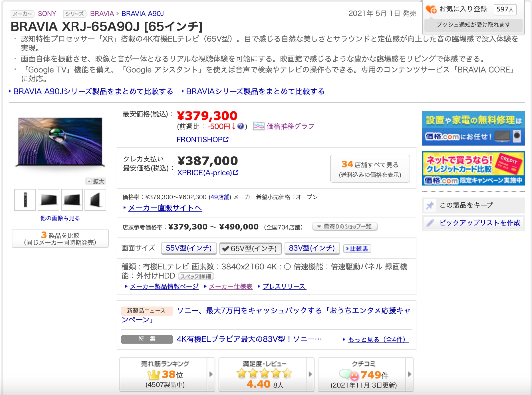Select the 83V型 screen size option
Viewport: 532px width, 395px height.
pyautogui.click(x=312, y=248)
